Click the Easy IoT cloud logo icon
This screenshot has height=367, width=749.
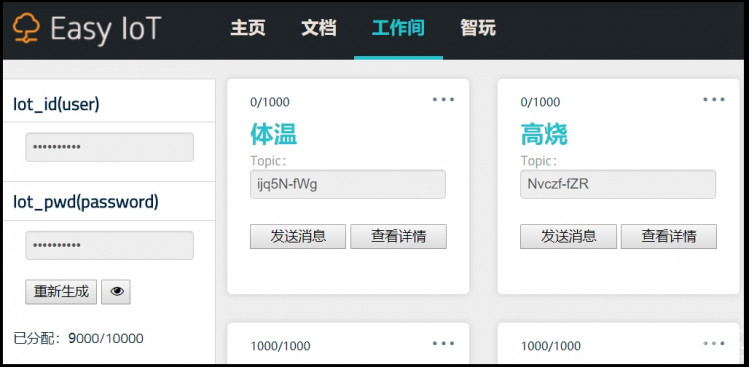tap(26, 28)
